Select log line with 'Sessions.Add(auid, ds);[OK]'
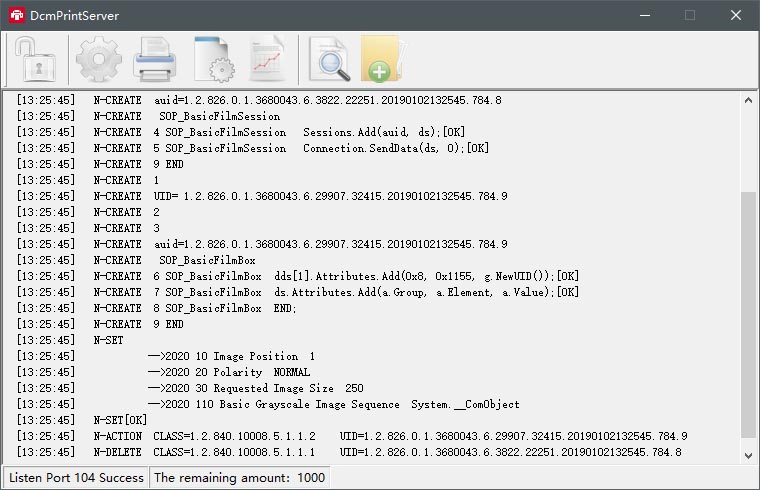 (241, 132)
